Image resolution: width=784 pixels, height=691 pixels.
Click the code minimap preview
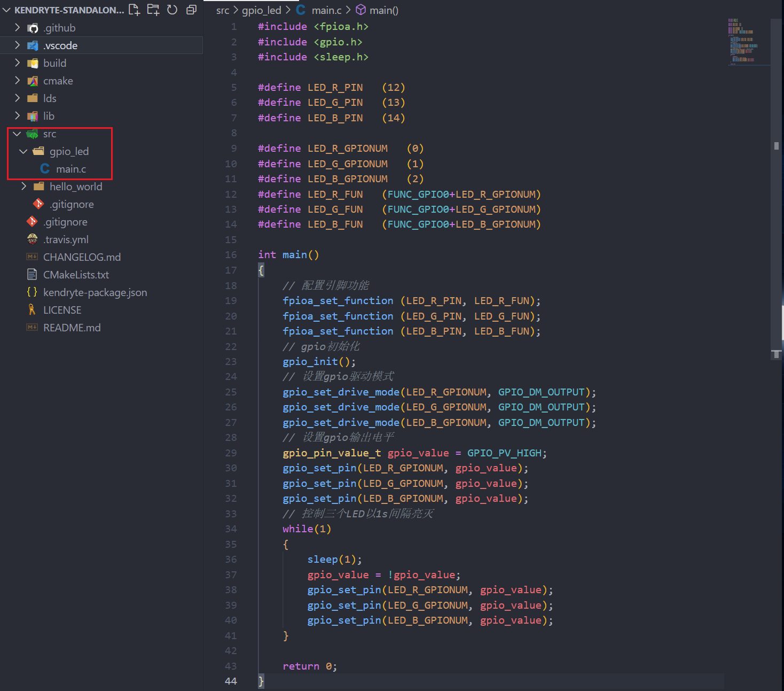click(748, 42)
